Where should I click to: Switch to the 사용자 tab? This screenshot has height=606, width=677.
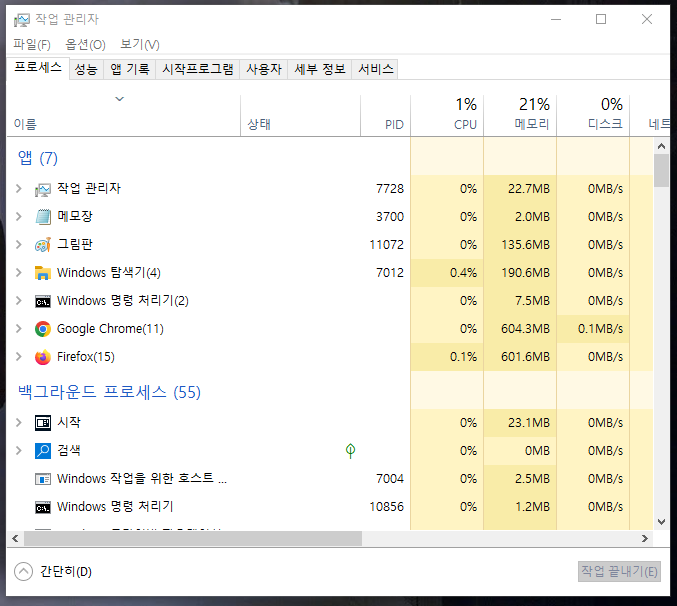click(264, 69)
